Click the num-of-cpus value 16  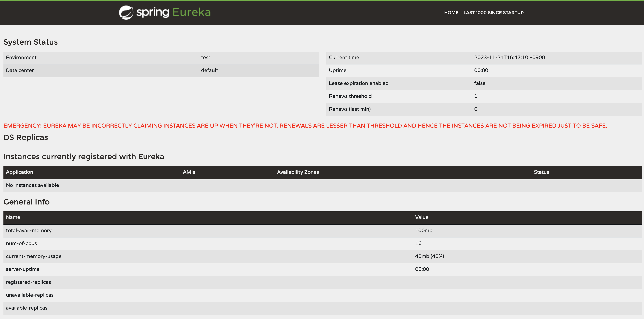point(418,243)
